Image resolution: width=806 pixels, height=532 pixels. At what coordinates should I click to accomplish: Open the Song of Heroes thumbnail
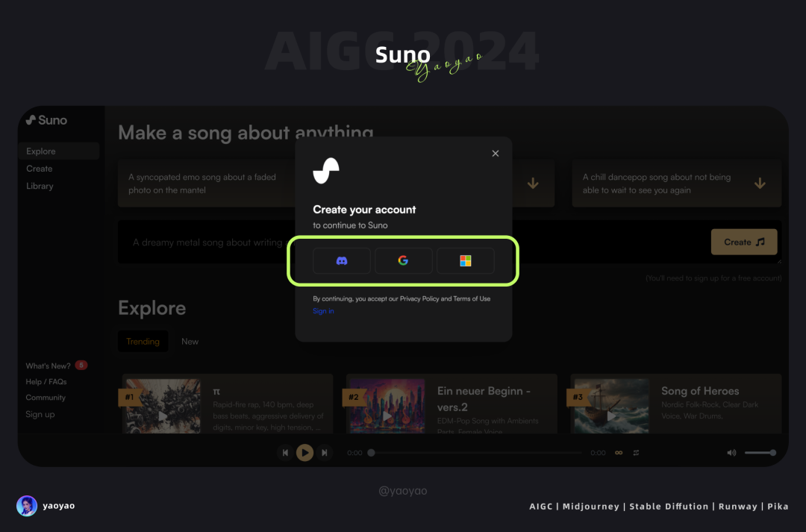[x=611, y=406]
